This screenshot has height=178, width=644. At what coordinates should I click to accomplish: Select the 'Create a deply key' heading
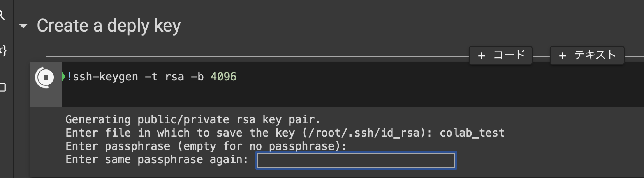pyautogui.click(x=109, y=26)
